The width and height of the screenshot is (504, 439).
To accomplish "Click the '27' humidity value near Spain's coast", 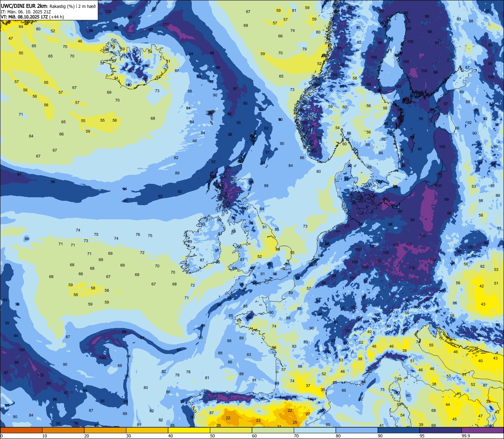I will [308, 414].
